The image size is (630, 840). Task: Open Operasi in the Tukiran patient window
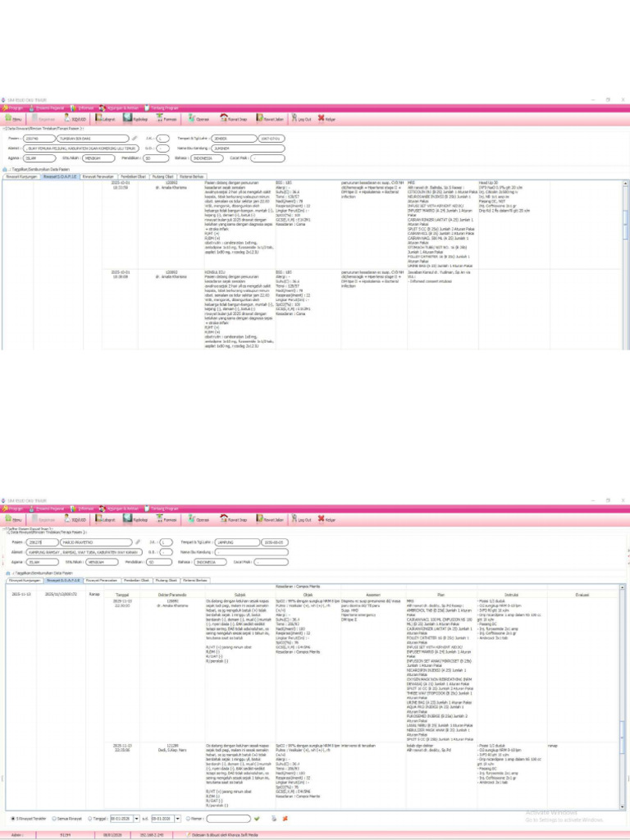(199, 119)
